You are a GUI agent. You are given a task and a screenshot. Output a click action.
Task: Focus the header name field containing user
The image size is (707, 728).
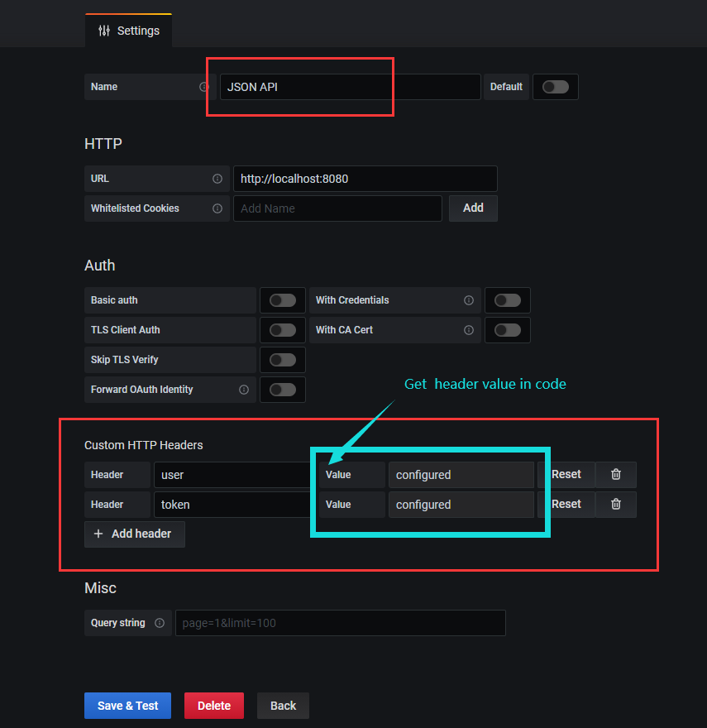pyautogui.click(x=233, y=475)
